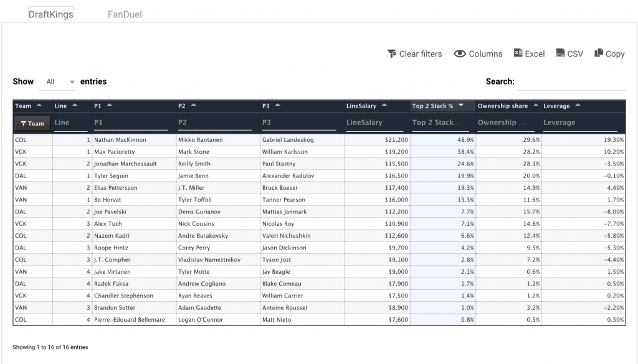The image size is (638, 364).
Task: Sort by Top 2 Stack % header
Action: pos(443,106)
